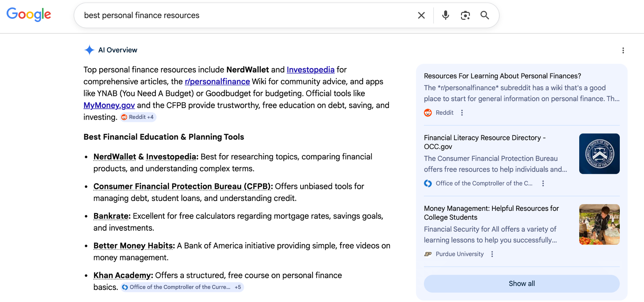Image resolution: width=644 pixels, height=302 pixels.
Task: Click 'Best Financial Education & Planning Tools' heading
Action: 164,137
